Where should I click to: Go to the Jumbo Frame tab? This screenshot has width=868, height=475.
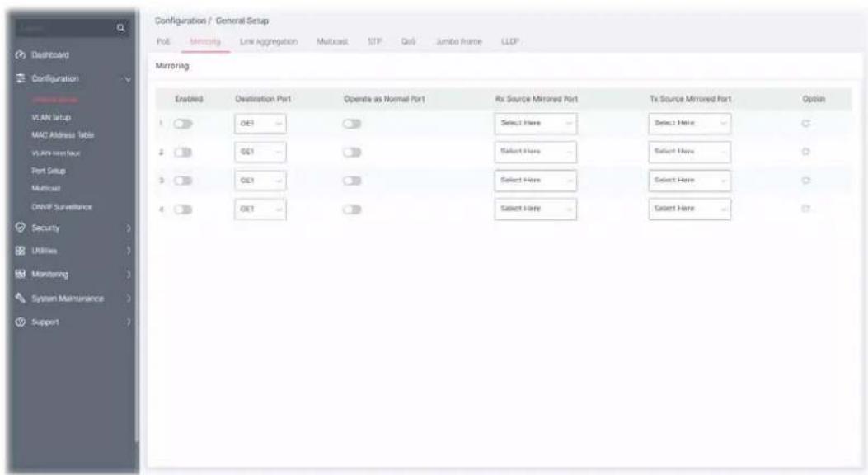[x=459, y=41]
